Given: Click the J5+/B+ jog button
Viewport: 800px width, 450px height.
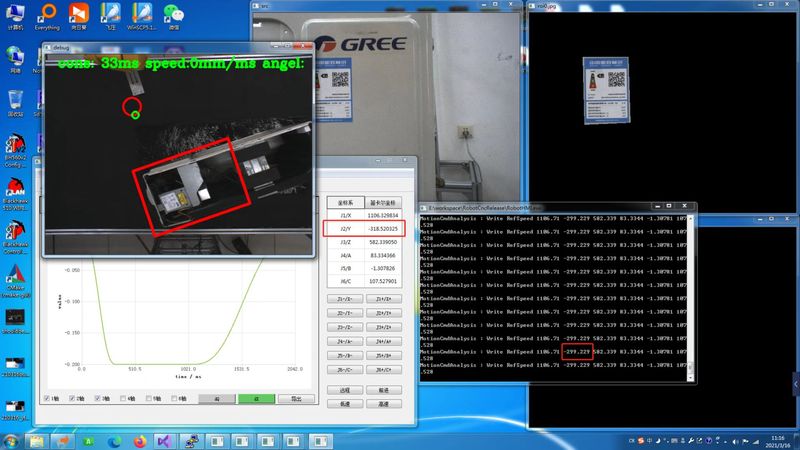Looking at the screenshot, I should pyautogui.click(x=384, y=356).
